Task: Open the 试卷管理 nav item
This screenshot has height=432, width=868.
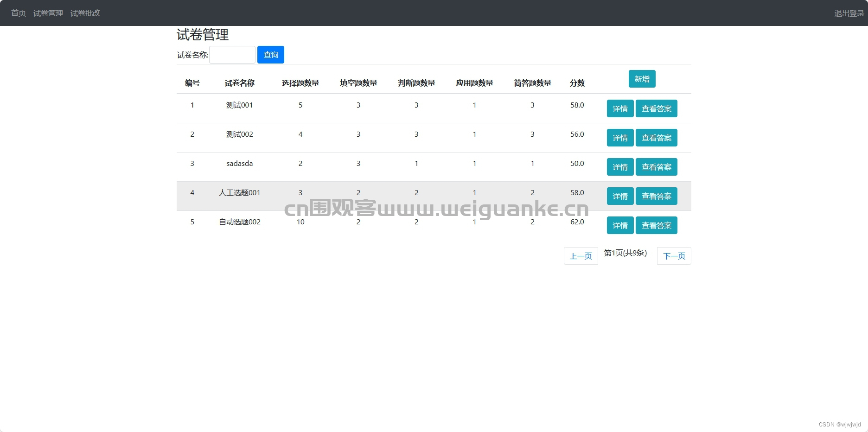Action: point(48,13)
